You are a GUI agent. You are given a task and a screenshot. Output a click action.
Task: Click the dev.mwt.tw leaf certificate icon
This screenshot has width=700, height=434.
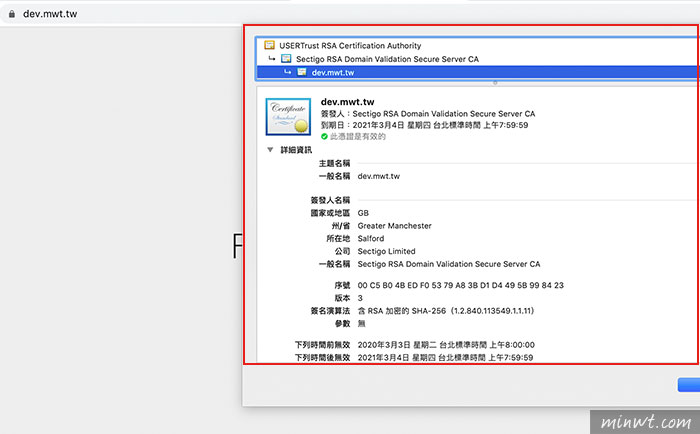pyautogui.click(x=302, y=72)
